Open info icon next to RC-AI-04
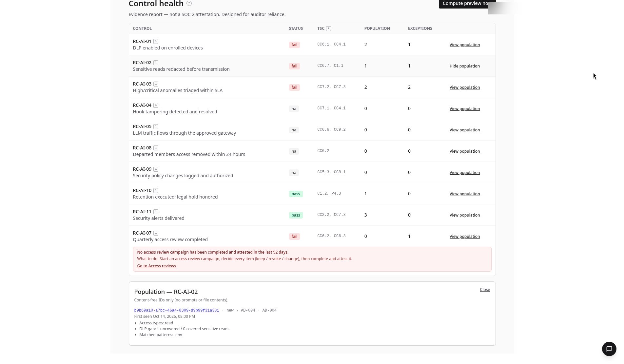624x364 pixels. click(x=156, y=105)
